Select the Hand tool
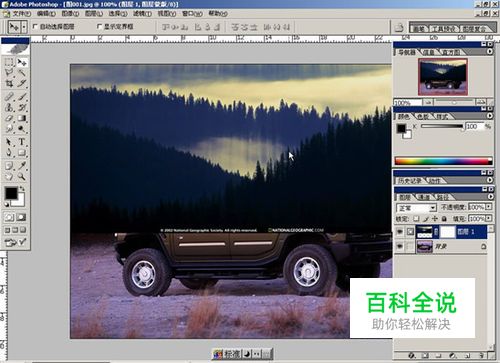 click(9, 176)
